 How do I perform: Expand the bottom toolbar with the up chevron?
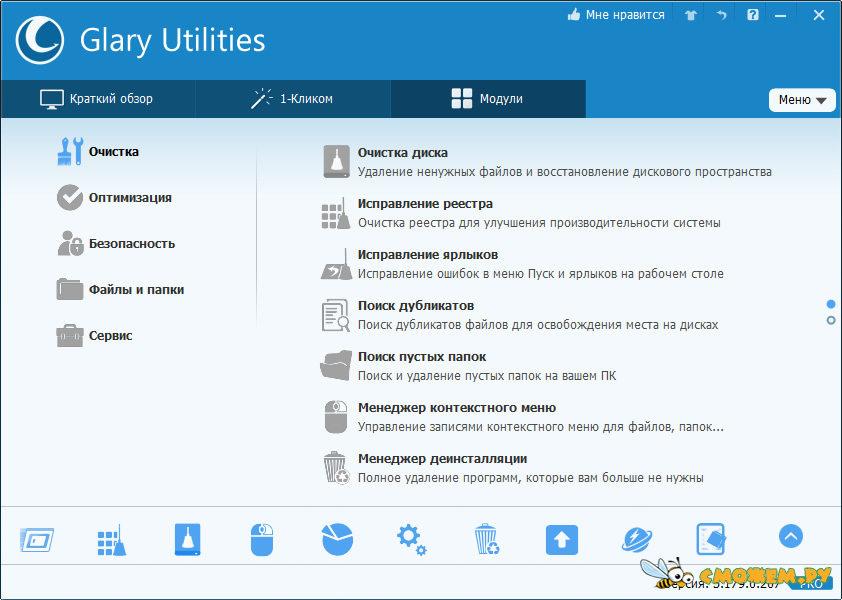pos(791,536)
